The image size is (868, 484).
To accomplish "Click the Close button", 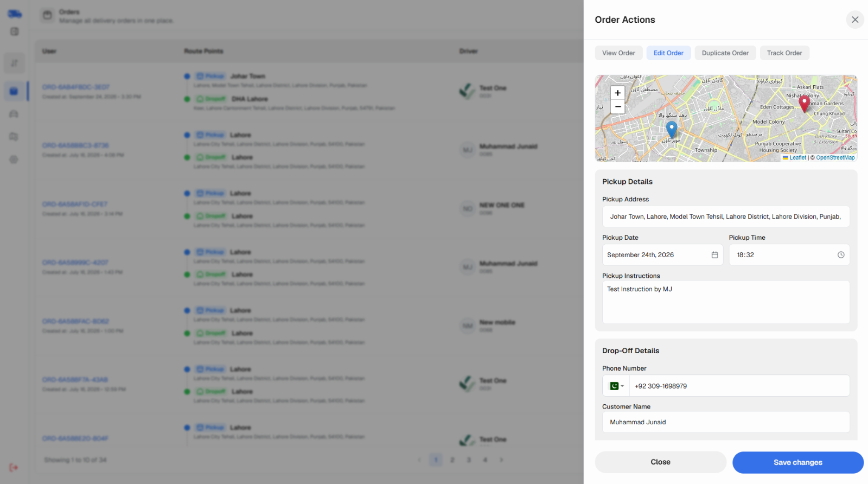I will point(660,462).
